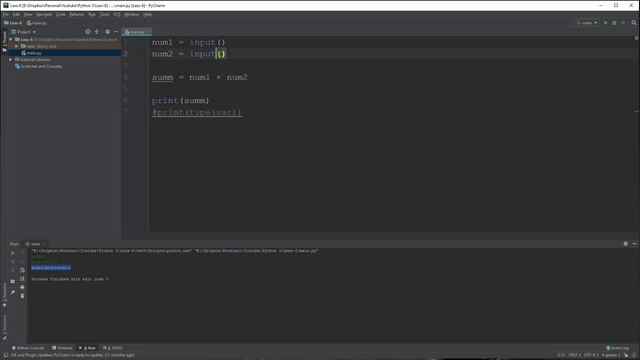
Task: Select the main tab in Run panel
Action: (x=35, y=244)
